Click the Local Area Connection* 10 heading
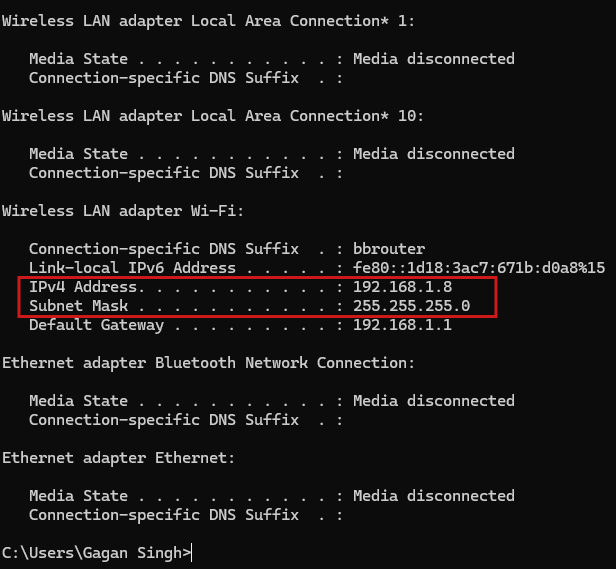The height and width of the screenshot is (569, 616). (x=213, y=116)
